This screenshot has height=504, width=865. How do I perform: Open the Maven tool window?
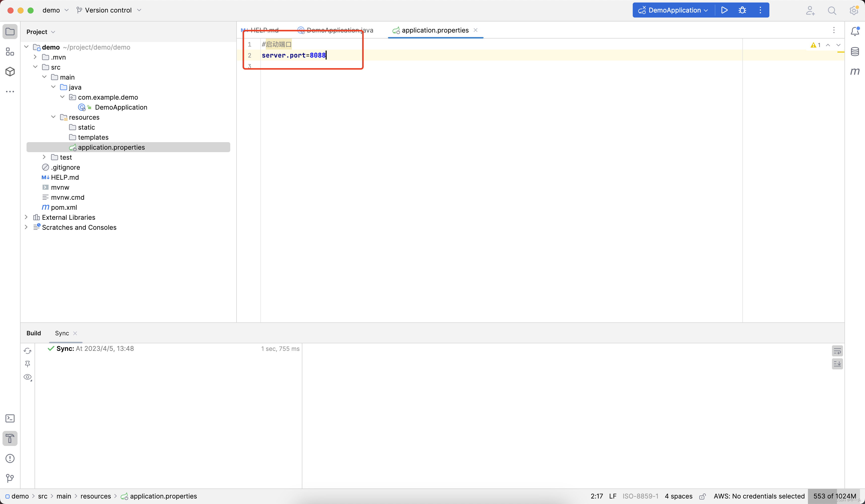855,71
